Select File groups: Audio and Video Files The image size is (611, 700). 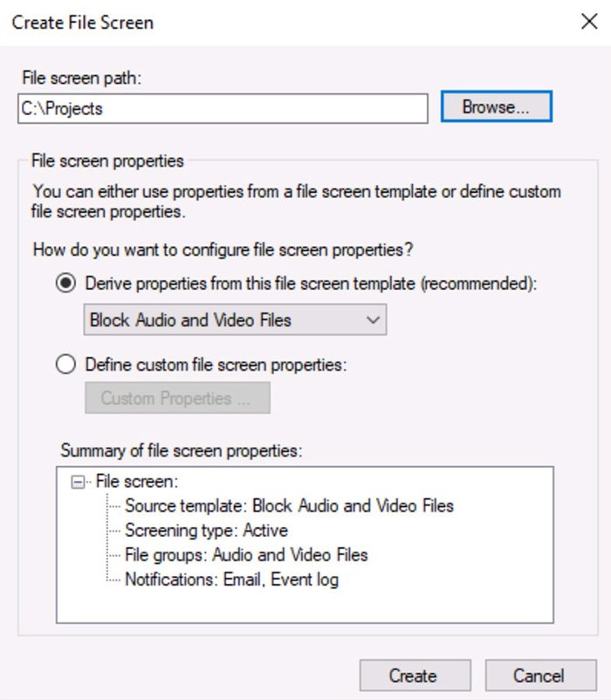[246, 554]
